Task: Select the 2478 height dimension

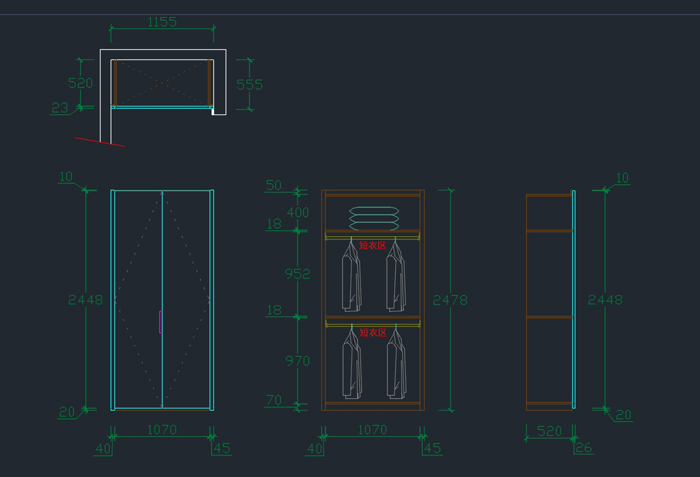Action: pyautogui.click(x=450, y=300)
